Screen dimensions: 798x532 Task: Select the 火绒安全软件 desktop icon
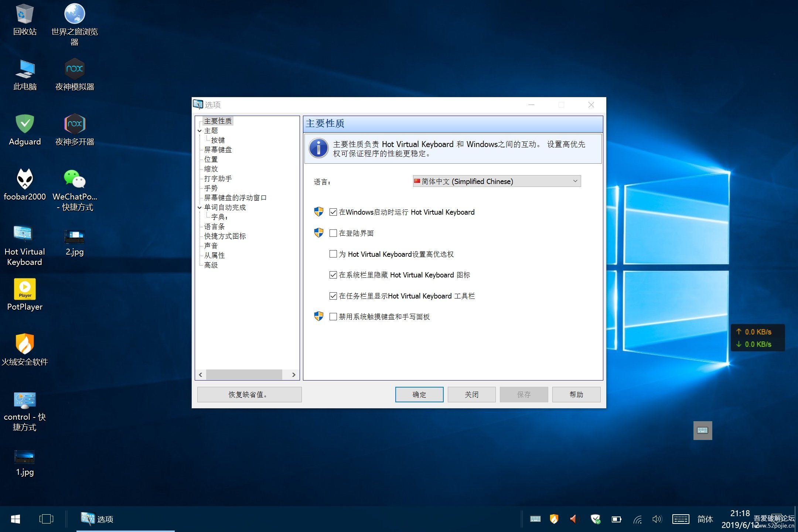[x=25, y=350]
